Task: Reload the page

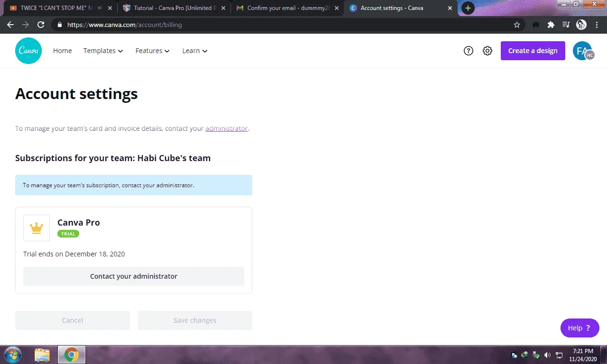Action: (41, 25)
